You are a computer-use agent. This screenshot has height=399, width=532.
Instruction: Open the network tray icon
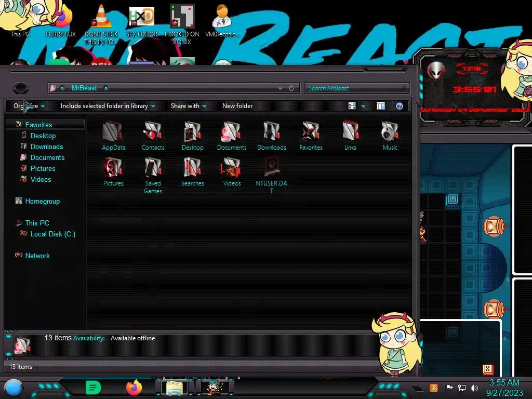tap(462, 388)
